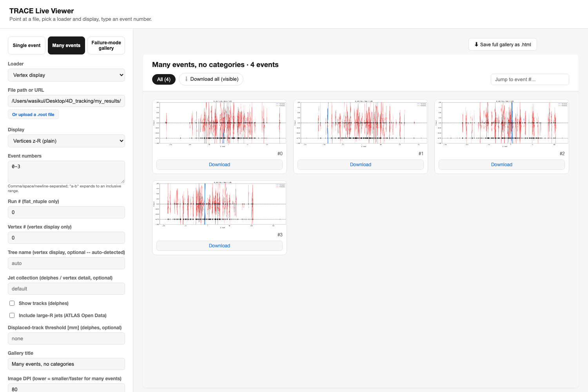Toggle Include large-R jets checkbox
588x392 pixels.
tap(12, 316)
